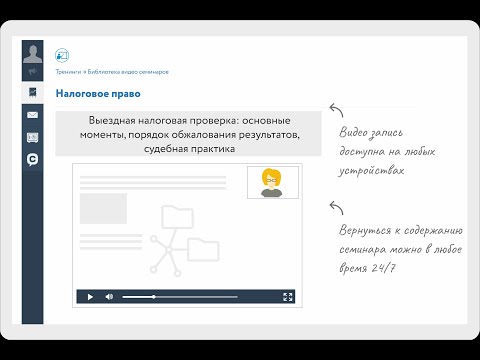Click the presenter webcam thumbnail
The image size is (480, 360).
[x=273, y=183]
